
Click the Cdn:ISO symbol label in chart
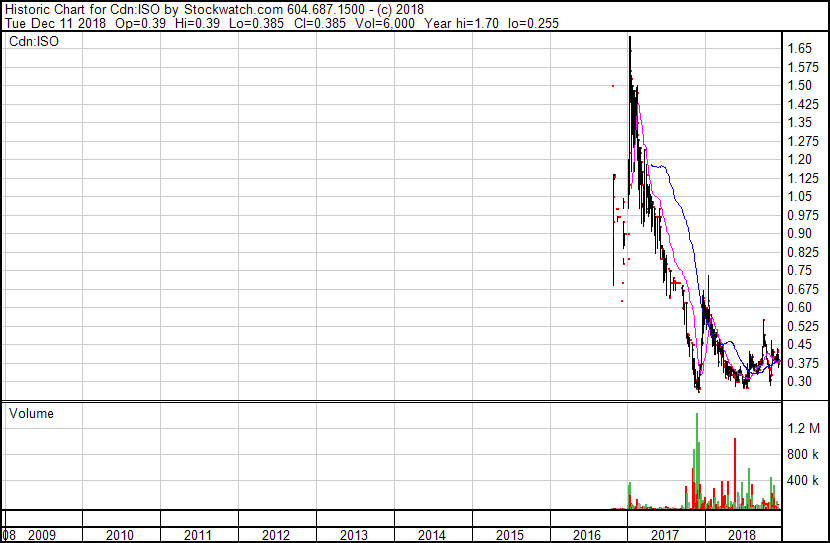point(32,41)
